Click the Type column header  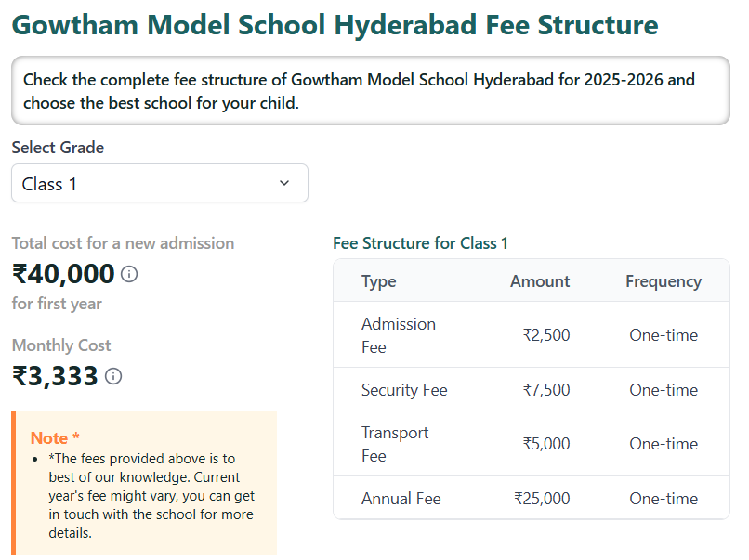point(379,281)
